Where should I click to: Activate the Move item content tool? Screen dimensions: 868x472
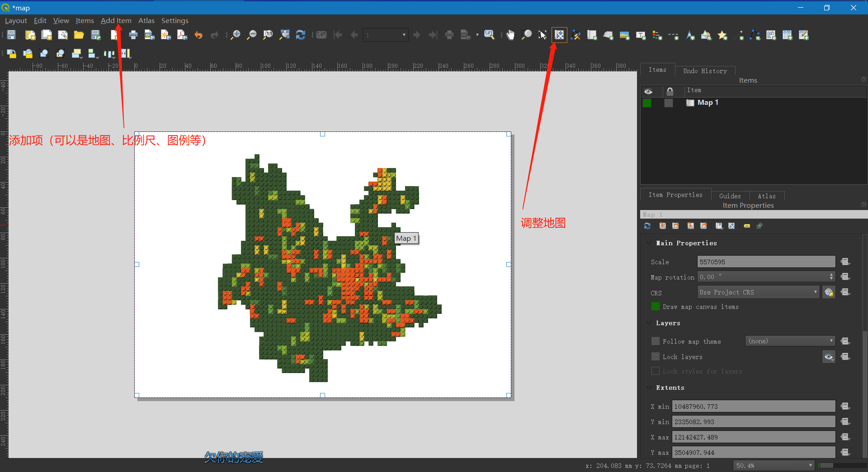point(559,35)
